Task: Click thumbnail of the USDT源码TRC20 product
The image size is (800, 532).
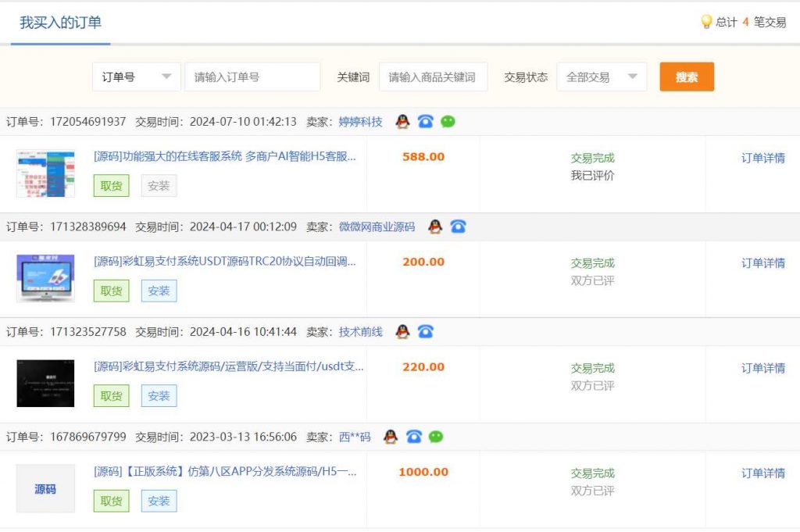Action: 45,278
